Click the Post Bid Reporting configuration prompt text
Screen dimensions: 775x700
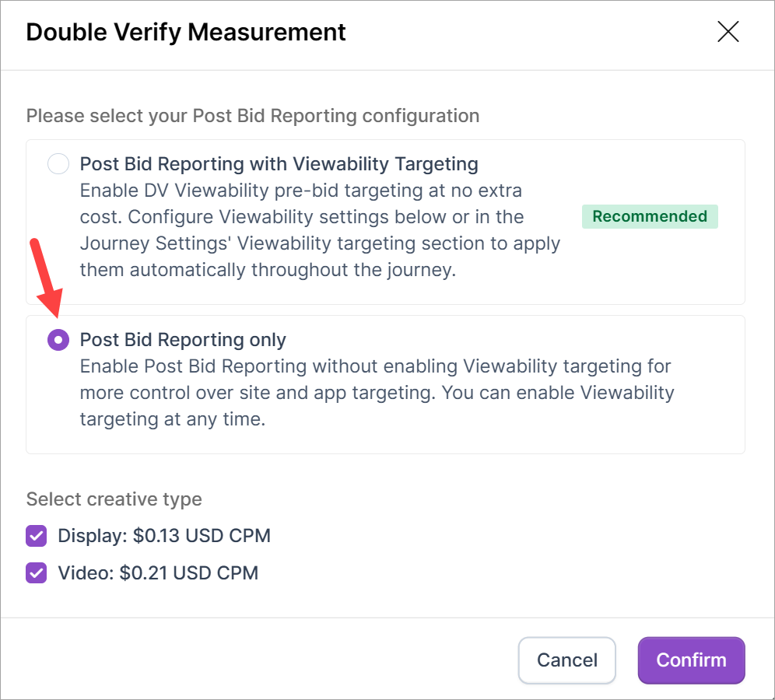click(253, 116)
